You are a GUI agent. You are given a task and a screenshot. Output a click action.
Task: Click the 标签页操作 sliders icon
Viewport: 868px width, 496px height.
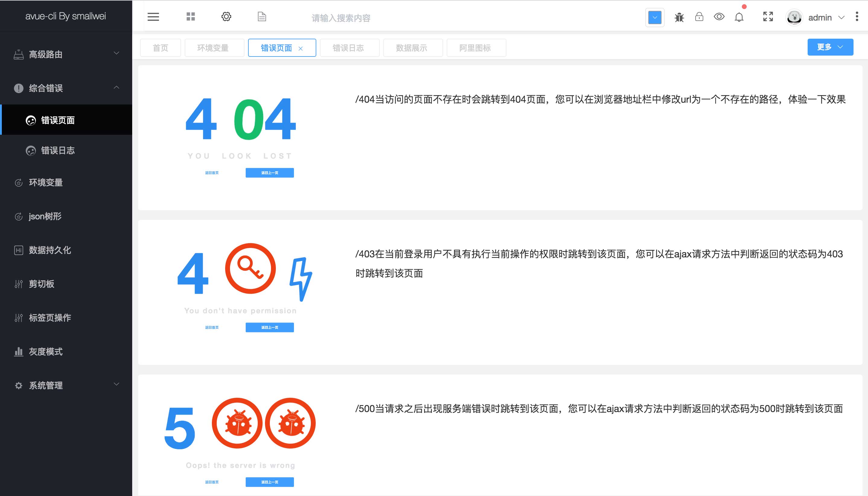click(18, 317)
